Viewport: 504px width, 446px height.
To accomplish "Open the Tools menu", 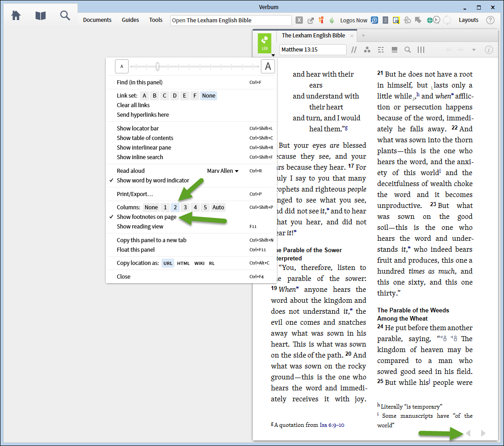I will [x=156, y=20].
